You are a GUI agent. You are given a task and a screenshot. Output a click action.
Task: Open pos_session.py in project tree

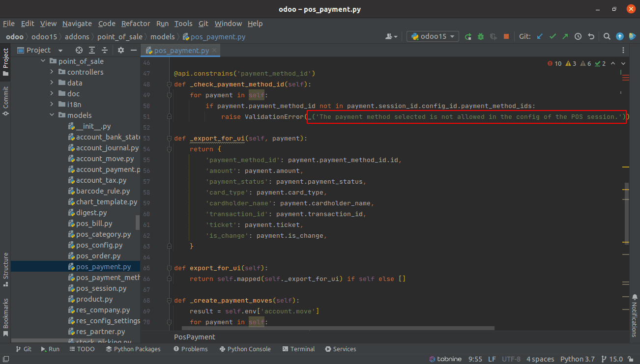(x=101, y=288)
